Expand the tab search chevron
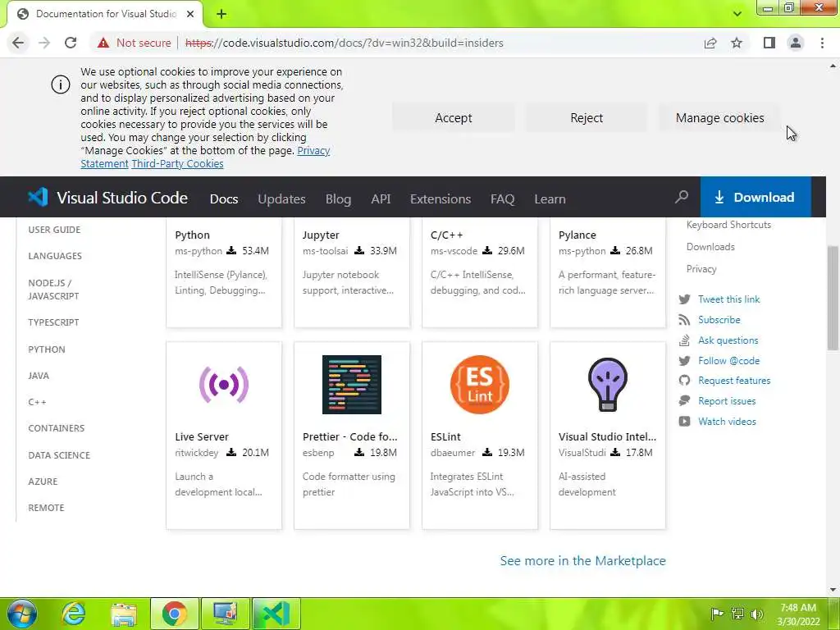The image size is (840, 630). click(737, 14)
